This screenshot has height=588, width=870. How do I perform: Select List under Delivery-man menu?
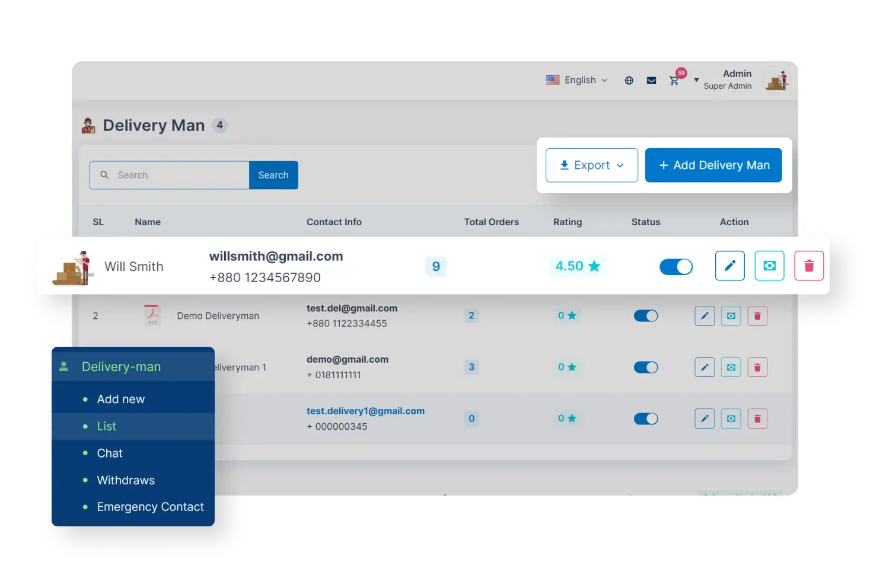[x=106, y=426]
